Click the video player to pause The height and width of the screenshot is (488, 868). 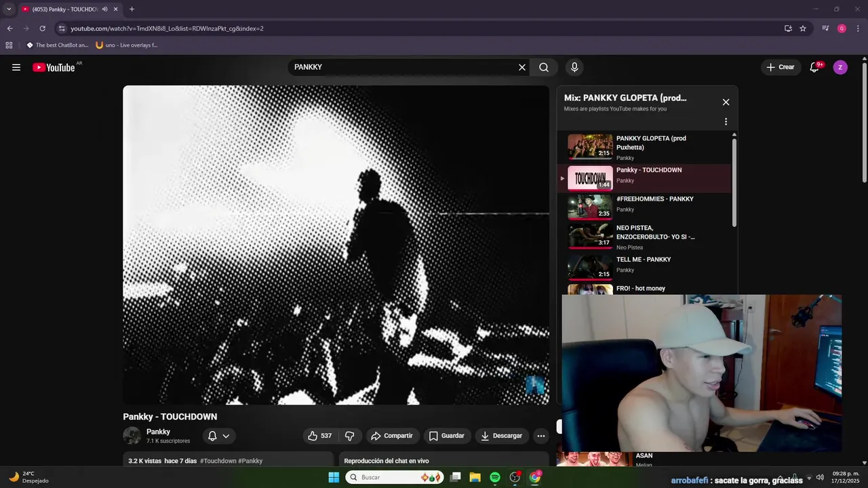(x=336, y=245)
